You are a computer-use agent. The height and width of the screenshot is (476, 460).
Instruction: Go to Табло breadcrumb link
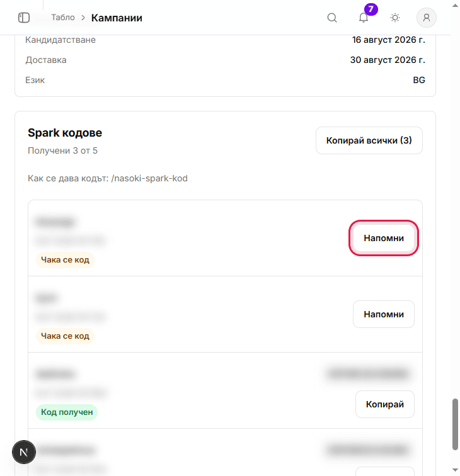pos(63,17)
